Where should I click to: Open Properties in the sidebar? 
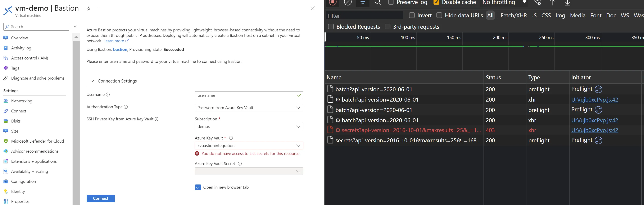pyautogui.click(x=20, y=201)
